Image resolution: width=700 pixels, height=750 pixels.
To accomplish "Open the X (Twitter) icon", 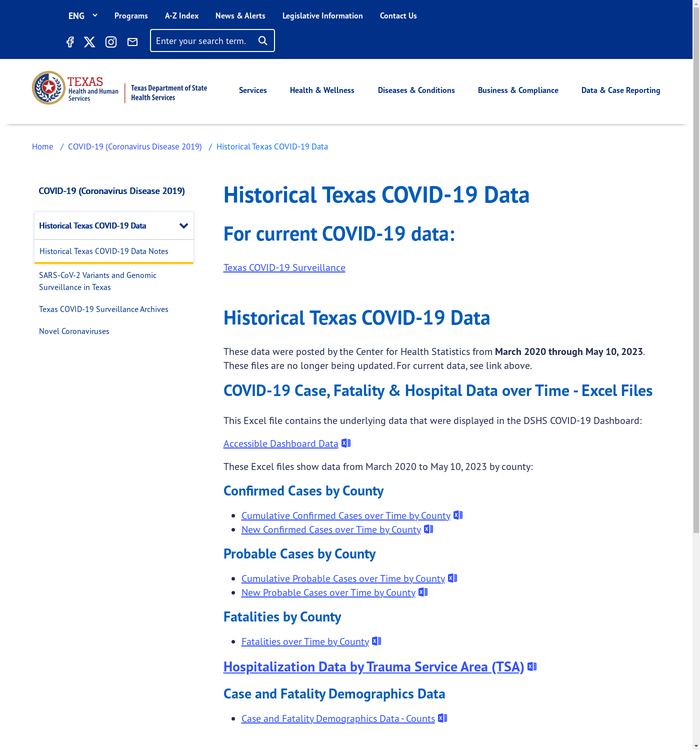I will (89, 42).
